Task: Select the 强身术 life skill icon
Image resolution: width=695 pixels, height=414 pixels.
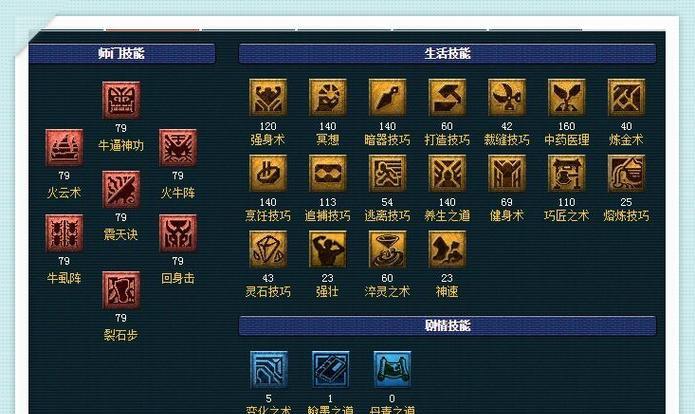Action: (x=268, y=98)
